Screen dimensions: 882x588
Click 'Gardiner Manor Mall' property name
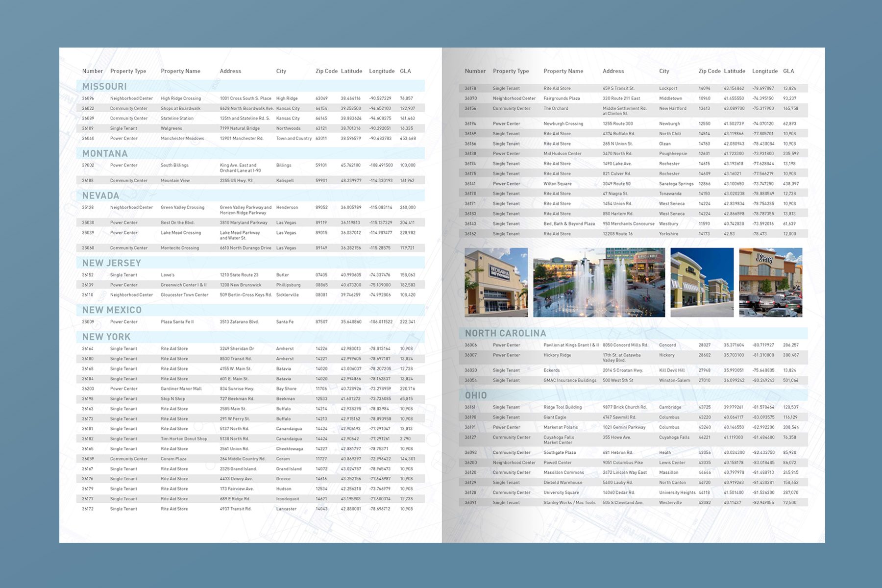[181, 389]
